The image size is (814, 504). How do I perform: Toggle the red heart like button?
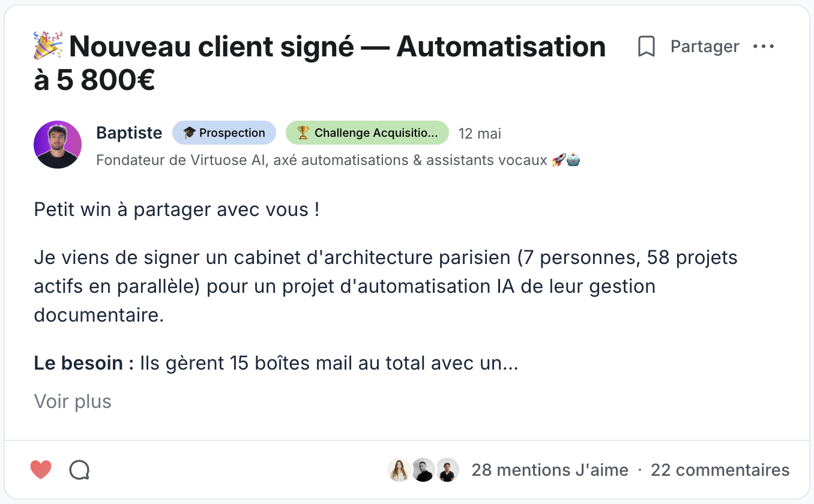(x=41, y=470)
